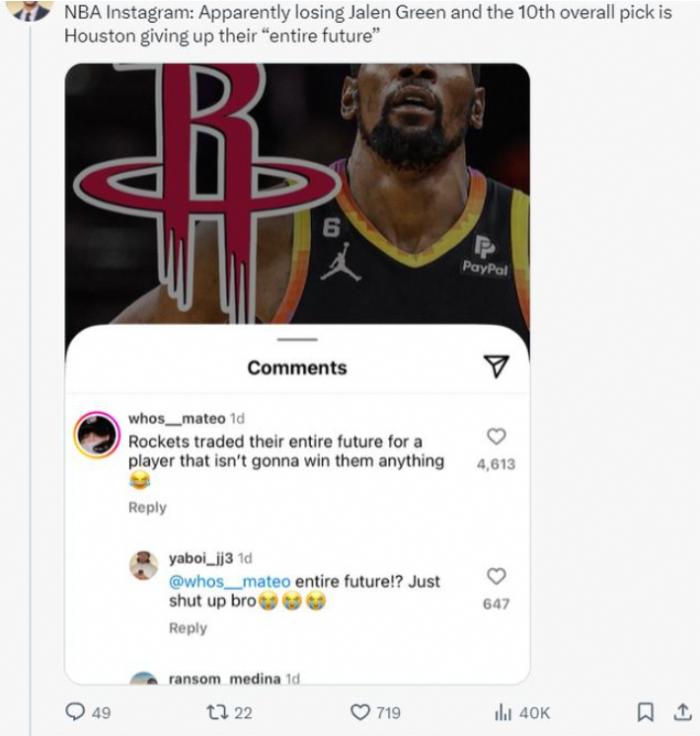Image resolution: width=700 pixels, height=736 pixels.
Task: Click the share upload arrow icon
Action: 682,712
